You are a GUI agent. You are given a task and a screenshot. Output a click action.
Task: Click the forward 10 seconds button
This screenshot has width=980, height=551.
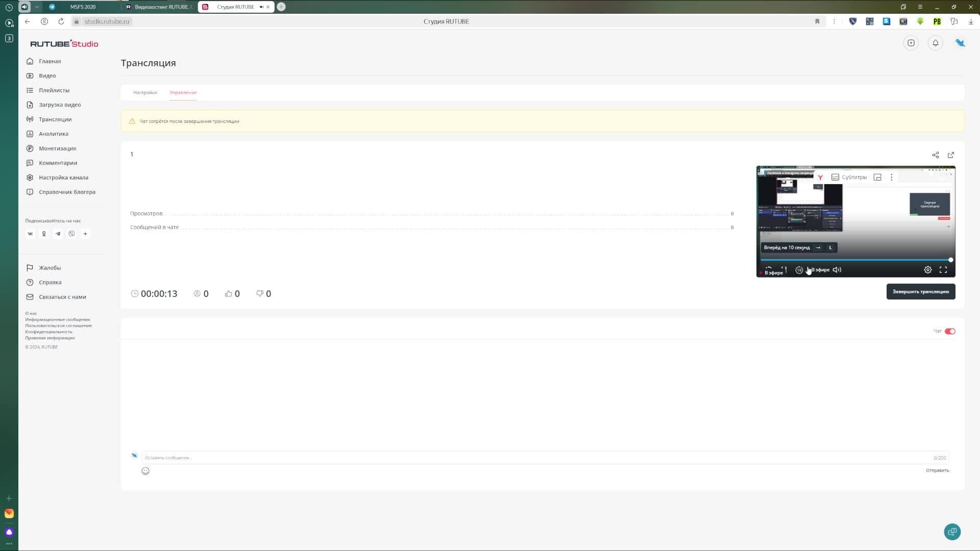pyautogui.click(x=799, y=270)
